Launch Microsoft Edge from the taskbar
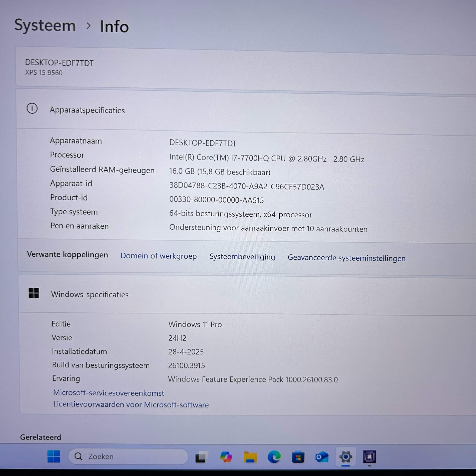The width and height of the screenshot is (476, 476). coord(274,457)
